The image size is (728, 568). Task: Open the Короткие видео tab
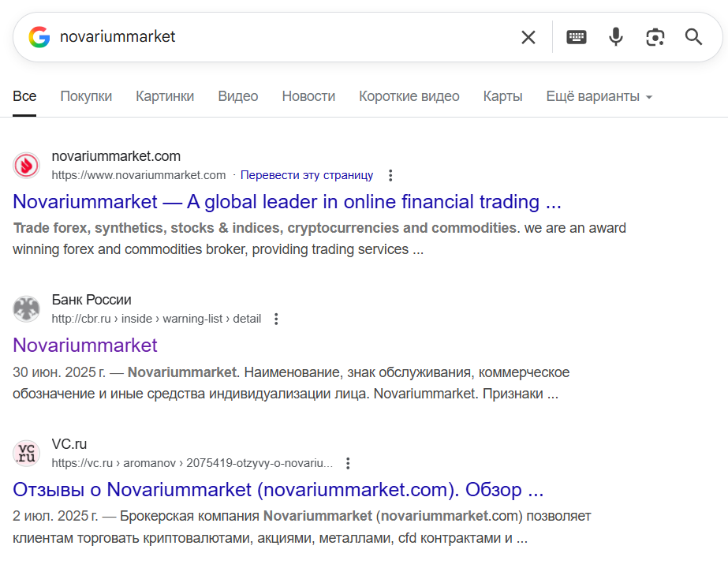(409, 96)
